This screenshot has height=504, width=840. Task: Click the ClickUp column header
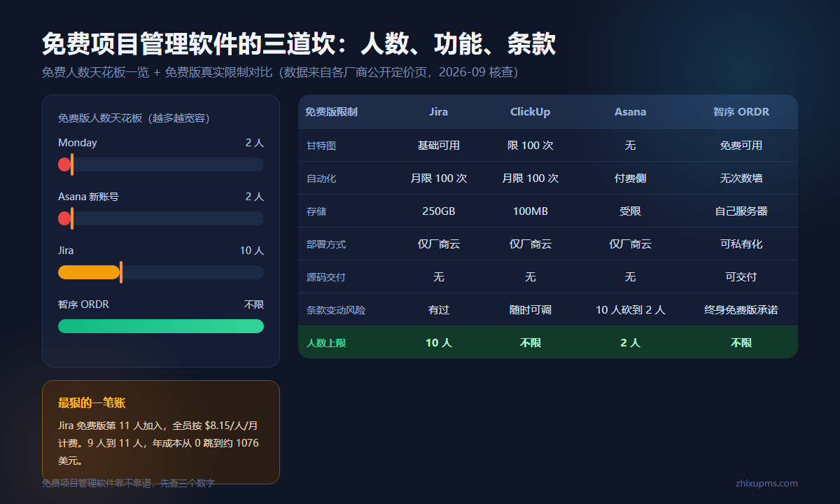point(531,112)
